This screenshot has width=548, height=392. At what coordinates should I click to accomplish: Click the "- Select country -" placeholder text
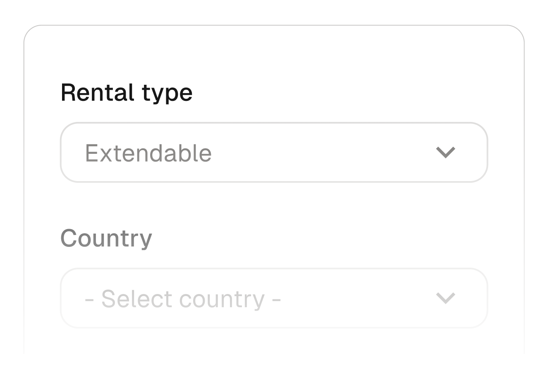(183, 299)
